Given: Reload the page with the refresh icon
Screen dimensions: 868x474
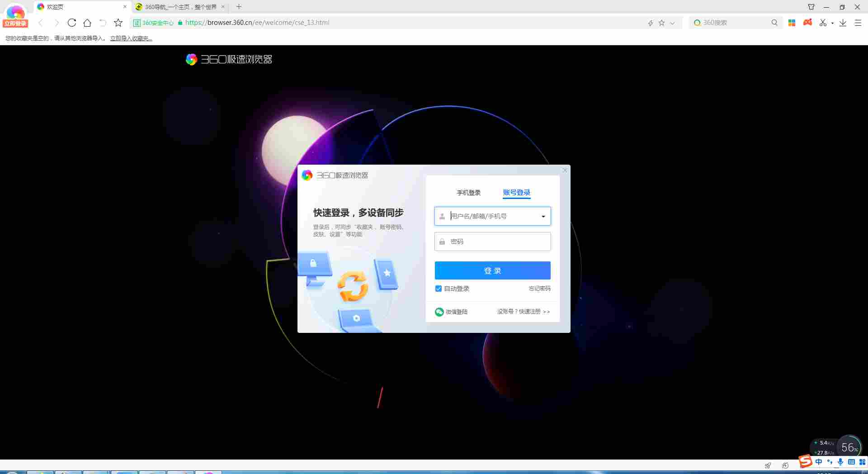Looking at the screenshot, I should [71, 23].
